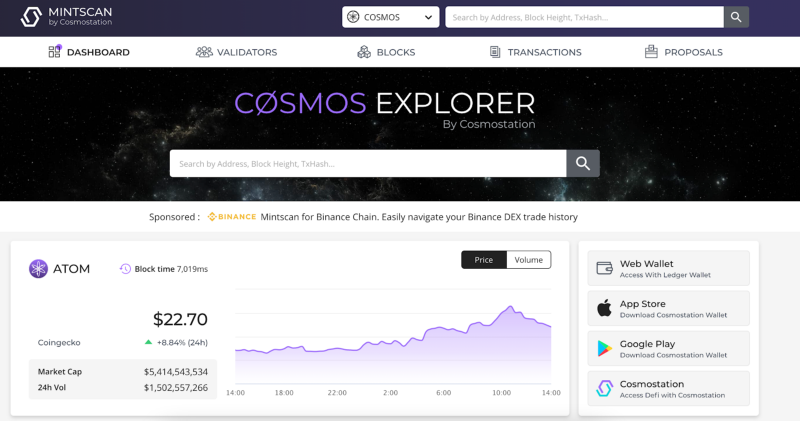Click the Apple App Store icon

click(x=605, y=308)
